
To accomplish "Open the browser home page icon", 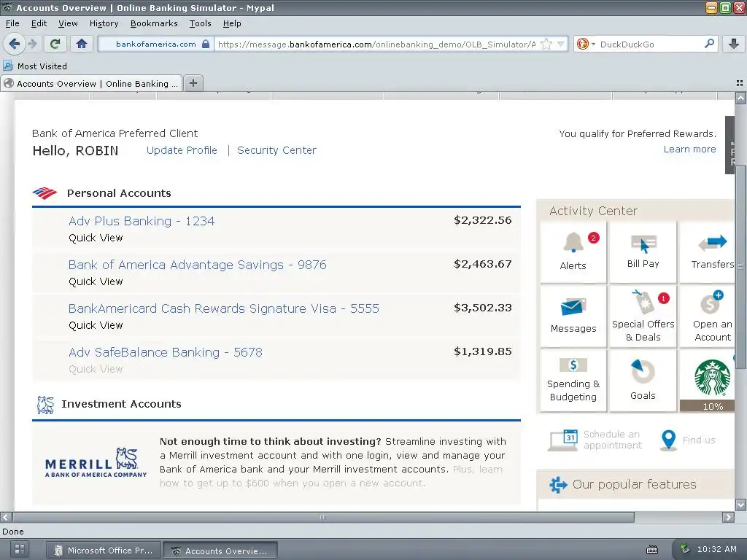I will 82,44.
